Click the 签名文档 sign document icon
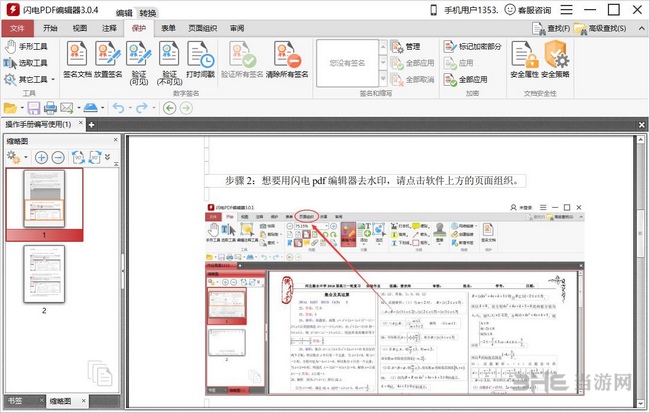 77,59
